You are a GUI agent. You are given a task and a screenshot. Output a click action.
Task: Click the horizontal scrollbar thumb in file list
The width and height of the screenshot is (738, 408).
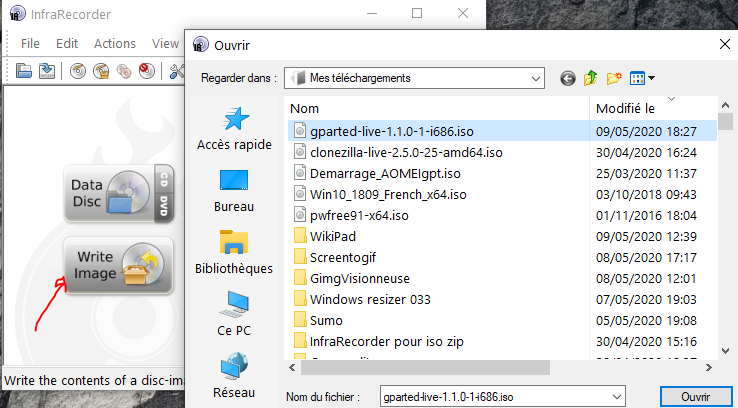[425, 368]
